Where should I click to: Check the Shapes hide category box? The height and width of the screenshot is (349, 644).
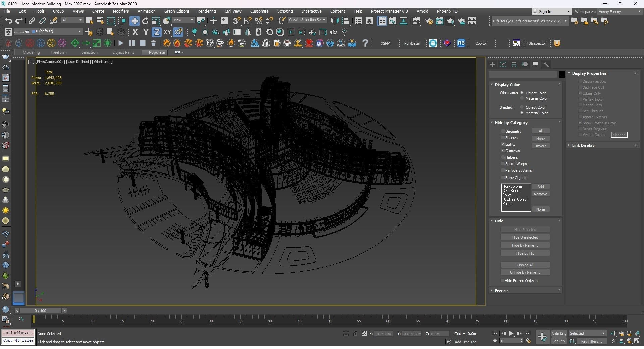[503, 138]
